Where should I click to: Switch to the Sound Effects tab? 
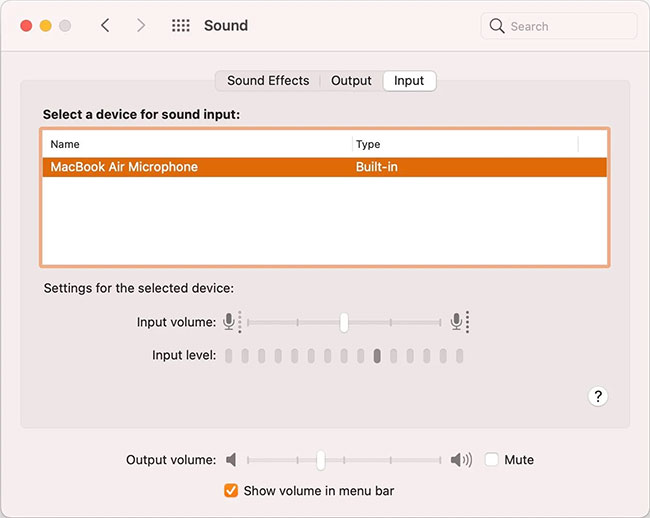tap(268, 80)
